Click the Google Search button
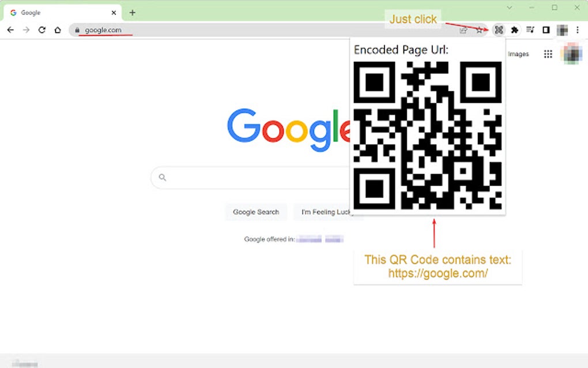Image resolution: width=588 pixels, height=368 pixels. pos(256,212)
